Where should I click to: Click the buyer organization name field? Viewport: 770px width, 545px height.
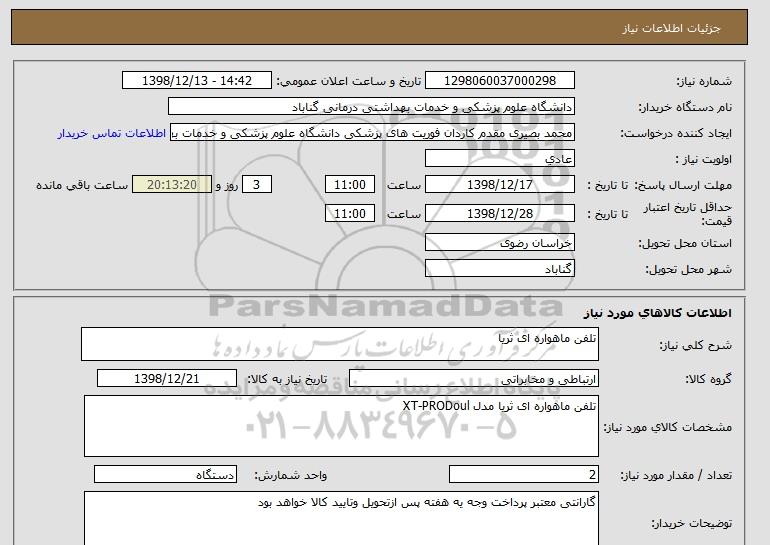[371, 107]
